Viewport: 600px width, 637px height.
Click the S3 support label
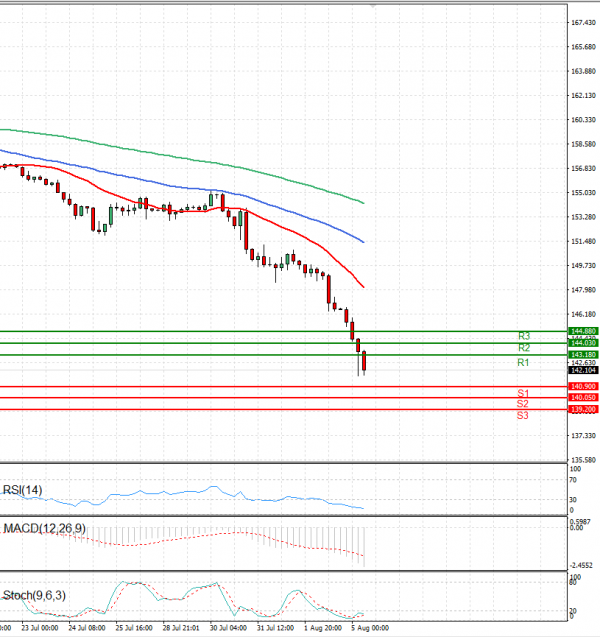(523, 415)
